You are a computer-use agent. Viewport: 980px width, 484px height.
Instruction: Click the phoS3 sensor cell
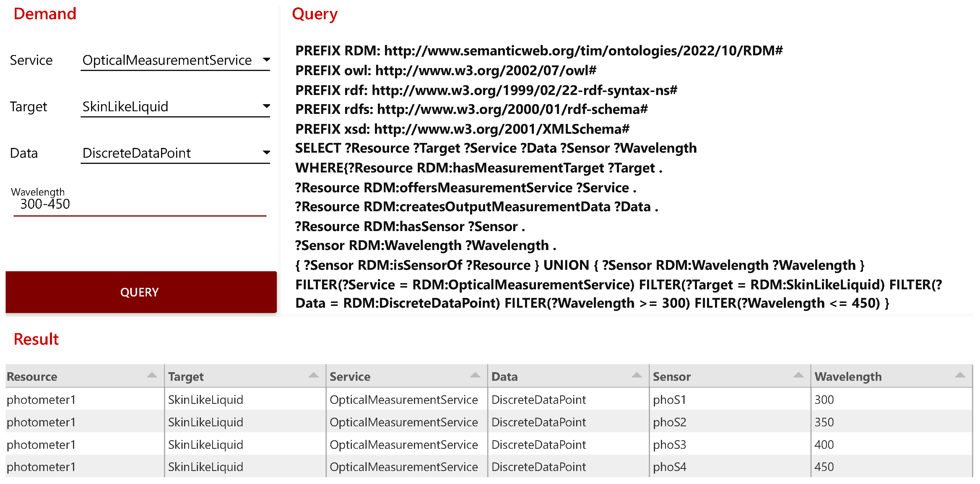point(669,444)
